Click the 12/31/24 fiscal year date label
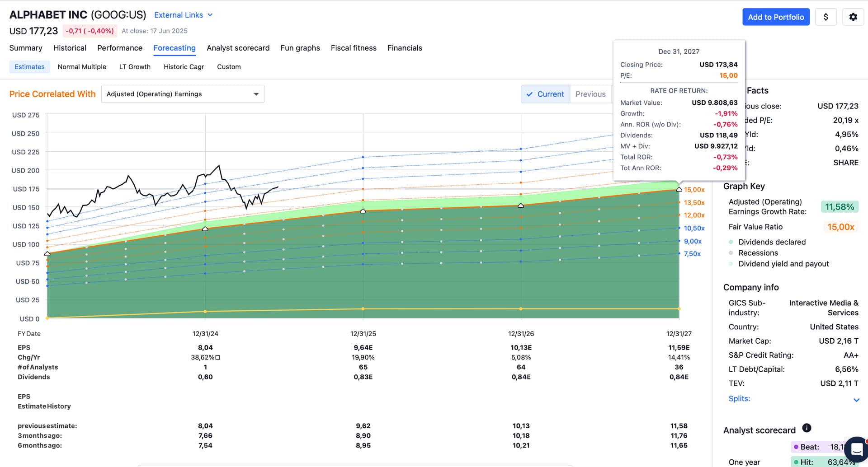The width and height of the screenshot is (868, 467). (x=205, y=334)
